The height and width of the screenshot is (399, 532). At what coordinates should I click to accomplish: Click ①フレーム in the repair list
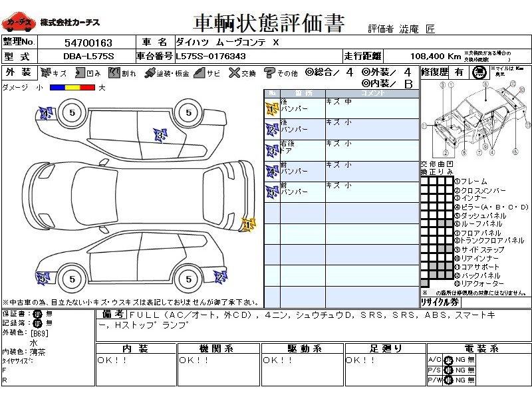pyautogui.click(x=471, y=182)
